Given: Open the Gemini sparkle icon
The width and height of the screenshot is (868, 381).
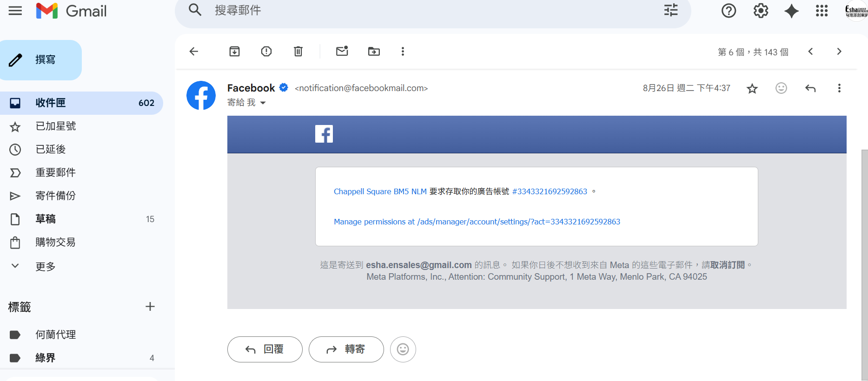Looking at the screenshot, I should [791, 11].
